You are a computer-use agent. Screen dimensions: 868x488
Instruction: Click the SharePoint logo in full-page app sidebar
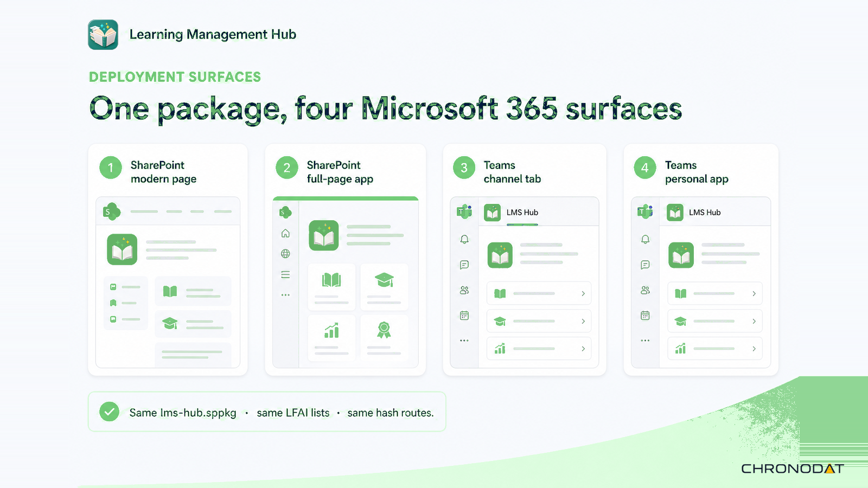coord(285,213)
